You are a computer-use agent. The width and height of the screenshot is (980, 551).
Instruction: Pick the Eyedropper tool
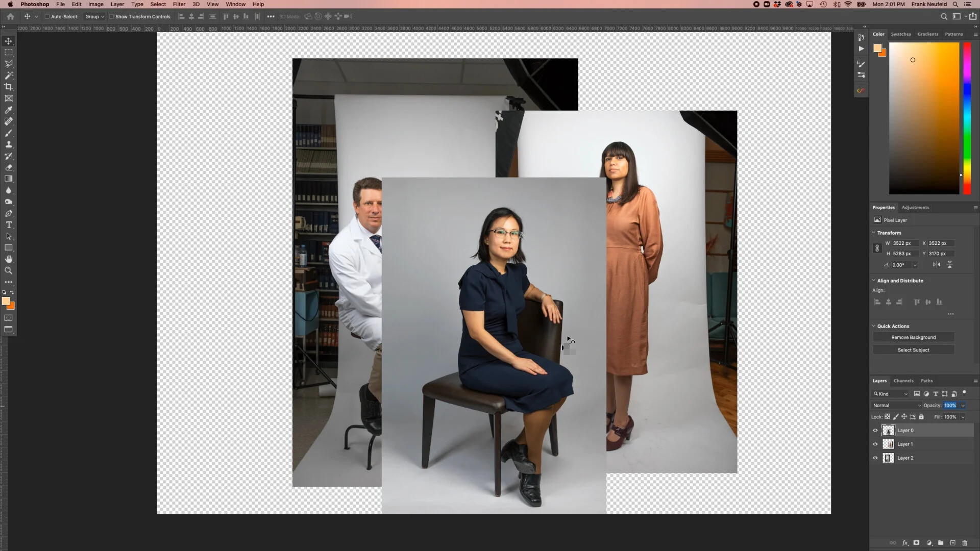(x=9, y=110)
